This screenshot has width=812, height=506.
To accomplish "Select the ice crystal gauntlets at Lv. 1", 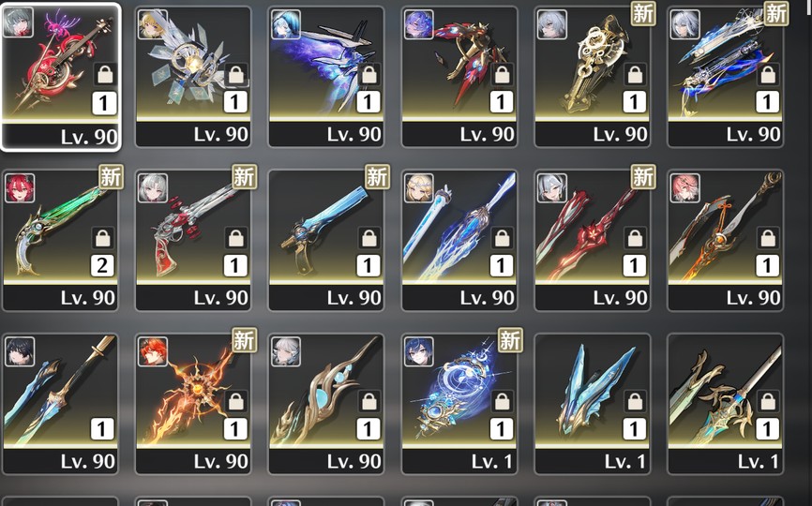I will click(x=593, y=404).
